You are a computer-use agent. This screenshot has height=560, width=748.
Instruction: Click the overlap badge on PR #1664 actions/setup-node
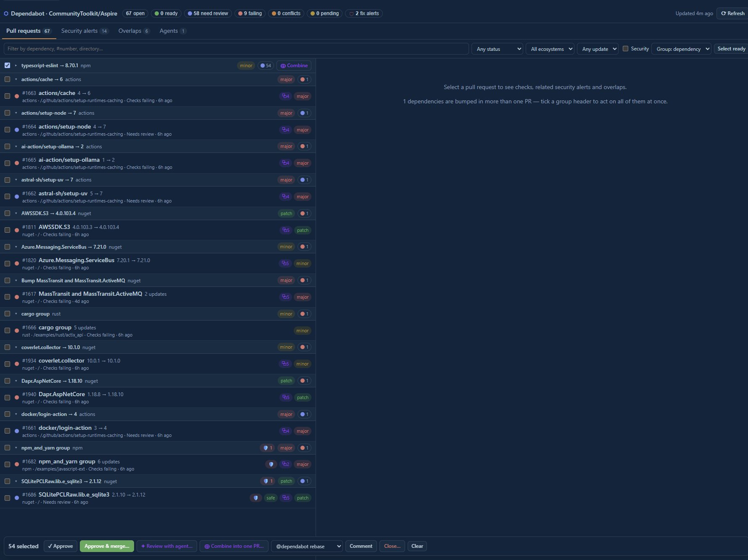pyautogui.click(x=285, y=130)
